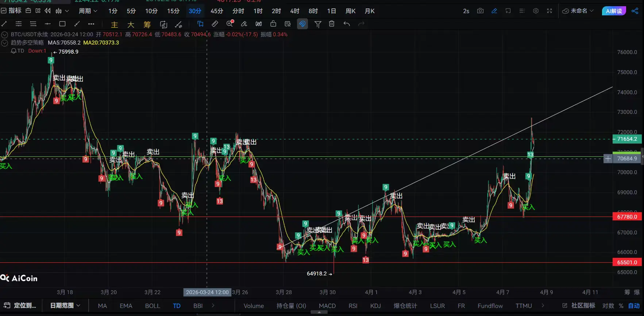Expand more sub-indicators arrow after TTMU
The image size is (644, 316).
pyautogui.click(x=543, y=305)
